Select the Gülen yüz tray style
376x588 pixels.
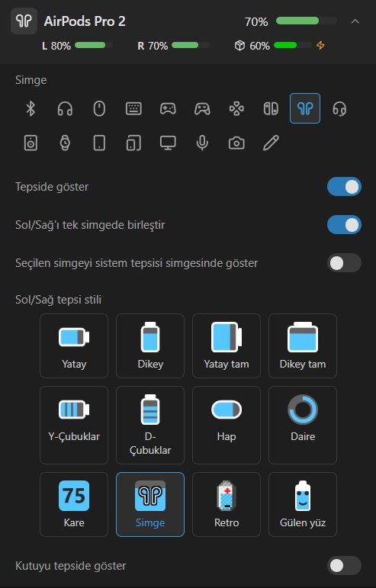[x=303, y=504]
